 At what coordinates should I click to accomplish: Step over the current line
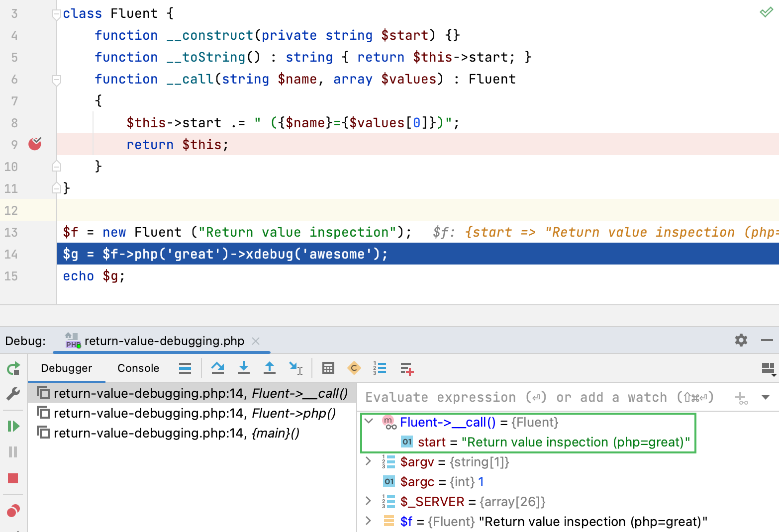click(x=217, y=368)
